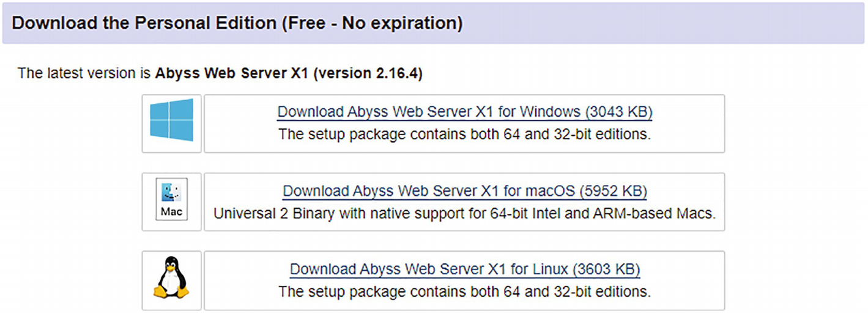Image resolution: width=868 pixels, height=314 pixels.
Task: Click the 64 and 32-bit note under Windows link
Action: click(464, 134)
